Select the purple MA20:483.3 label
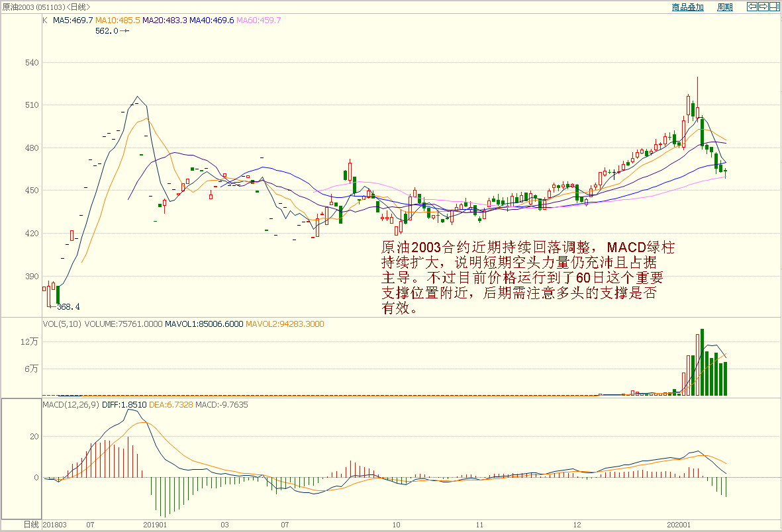 click(x=165, y=21)
